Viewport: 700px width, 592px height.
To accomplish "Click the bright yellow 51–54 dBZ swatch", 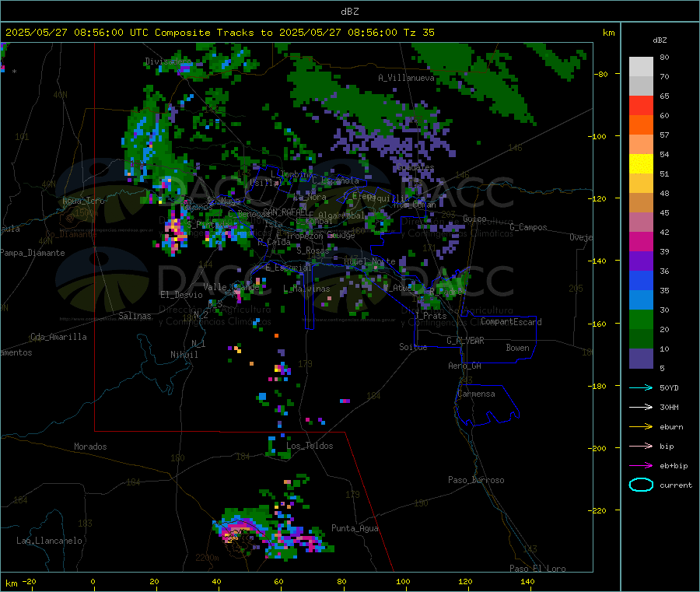I will [641, 164].
